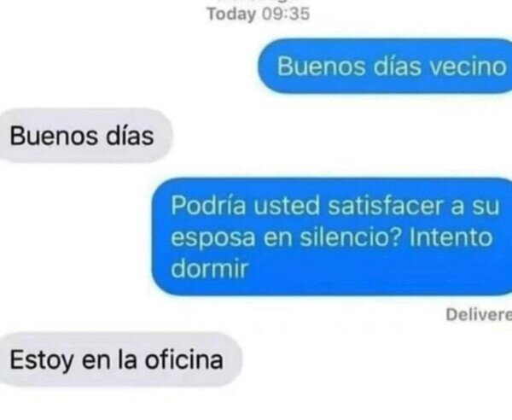Tap the word "oficina" in the gray reply
The width and height of the screenshot is (512, 420).
point(183,360)
